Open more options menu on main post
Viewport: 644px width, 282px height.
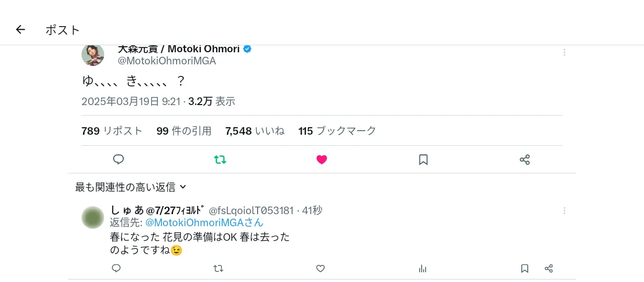565,52
